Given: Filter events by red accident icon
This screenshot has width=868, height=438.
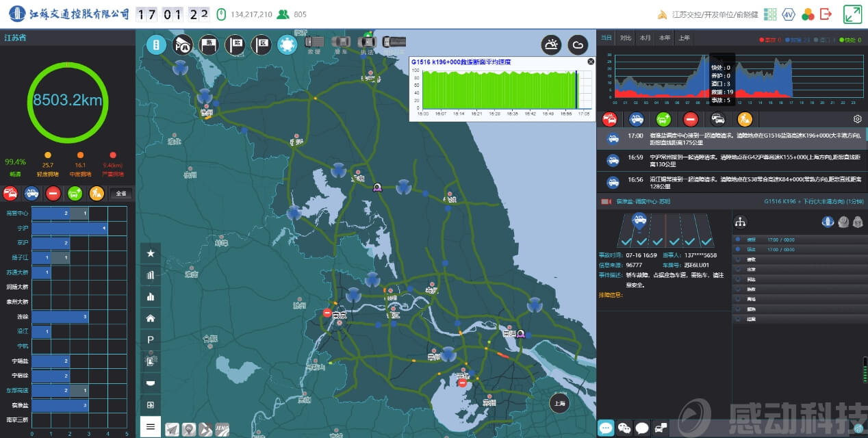Looking at the screenshot, I should 609,119.
